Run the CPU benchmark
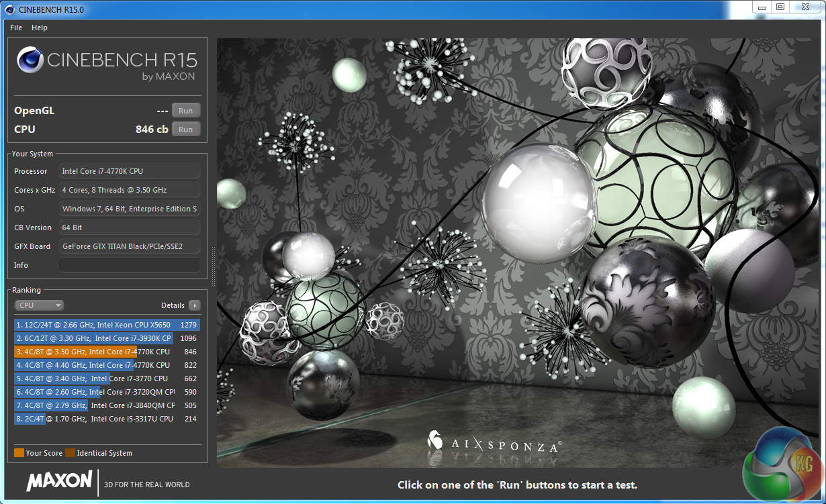Screen dimensions: 826x504 point(186,130)
